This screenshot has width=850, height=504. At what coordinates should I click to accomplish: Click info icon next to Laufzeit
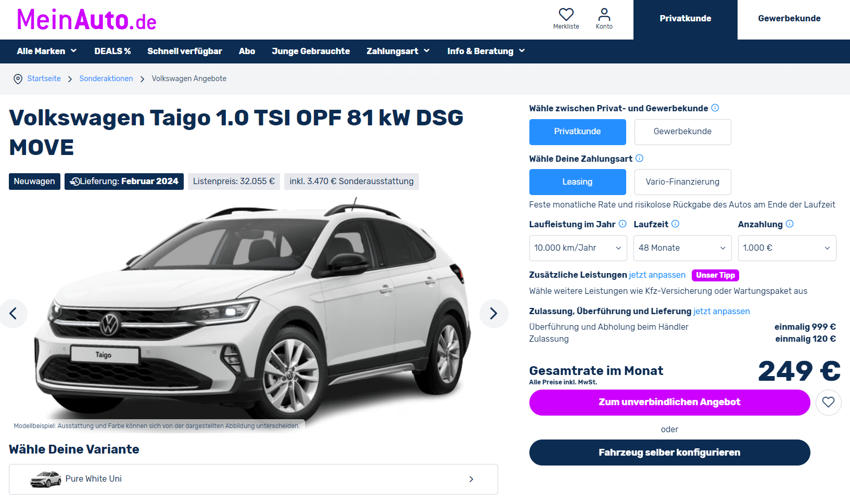coord(675,224)
